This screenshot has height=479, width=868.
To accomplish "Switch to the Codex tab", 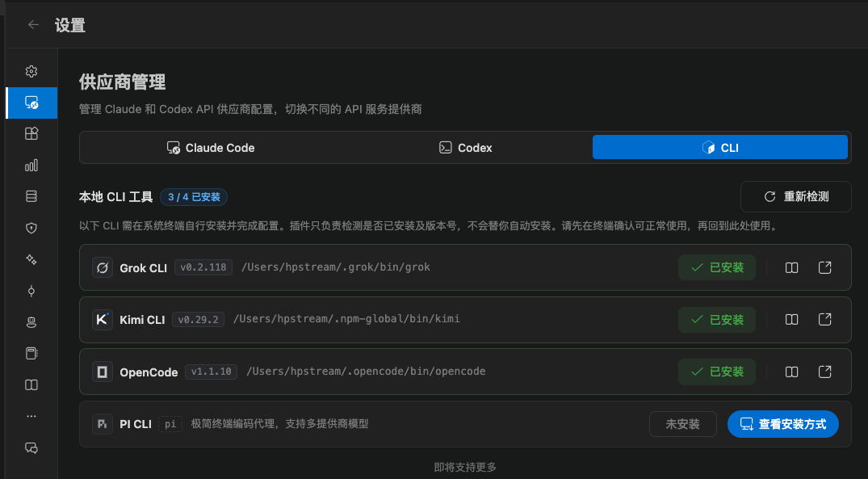I will pos(466,147).
